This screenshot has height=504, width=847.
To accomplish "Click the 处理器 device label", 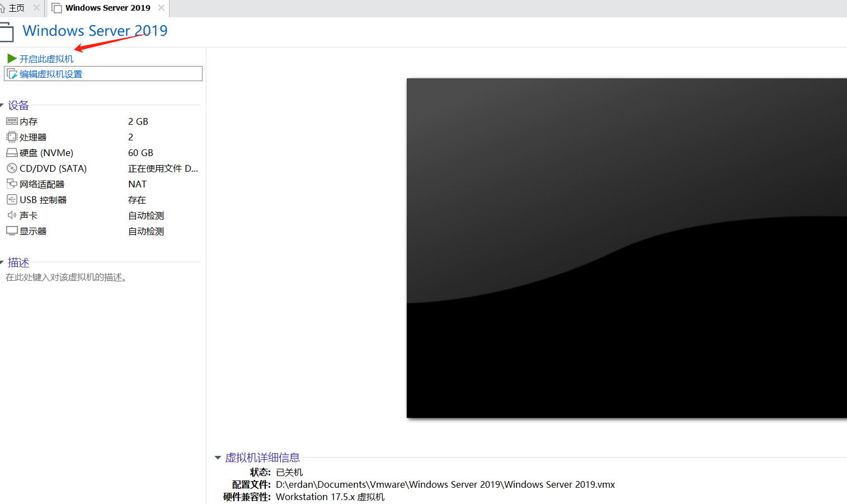I will coord(33,137).
